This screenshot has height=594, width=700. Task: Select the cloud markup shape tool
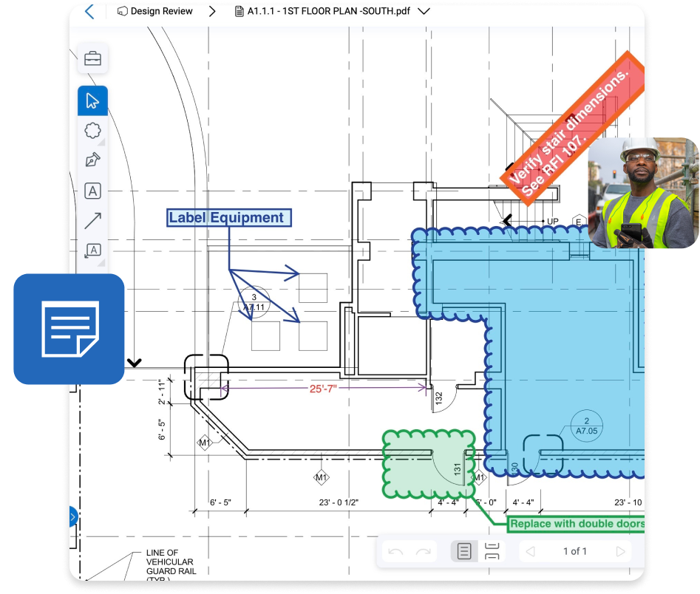point(92,131)
